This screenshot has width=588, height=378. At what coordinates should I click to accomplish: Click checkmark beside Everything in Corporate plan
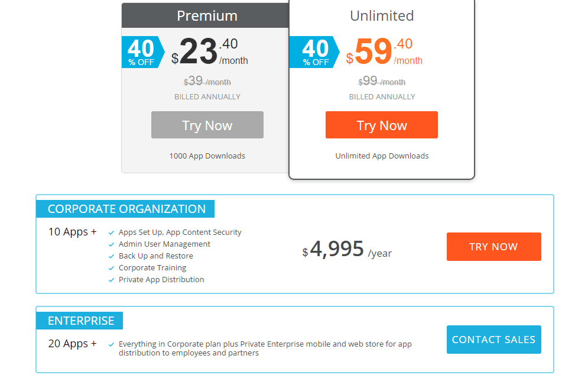(x=111, y=345)
